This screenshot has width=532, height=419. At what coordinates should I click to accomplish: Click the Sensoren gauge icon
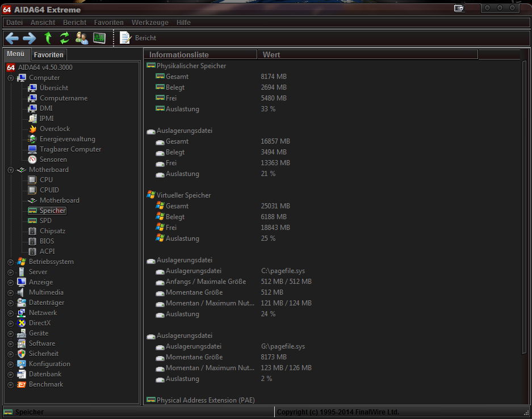32,160
